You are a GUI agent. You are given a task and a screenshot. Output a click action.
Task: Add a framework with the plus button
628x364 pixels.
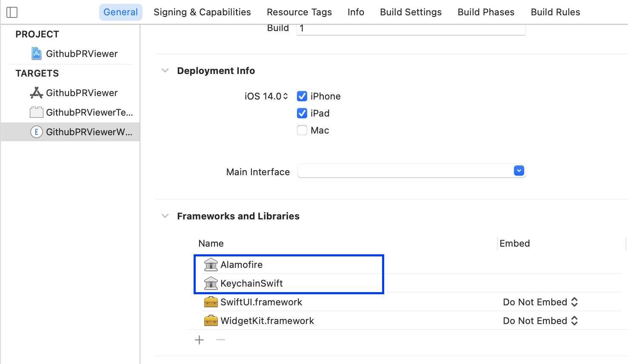tap(199, 340)
